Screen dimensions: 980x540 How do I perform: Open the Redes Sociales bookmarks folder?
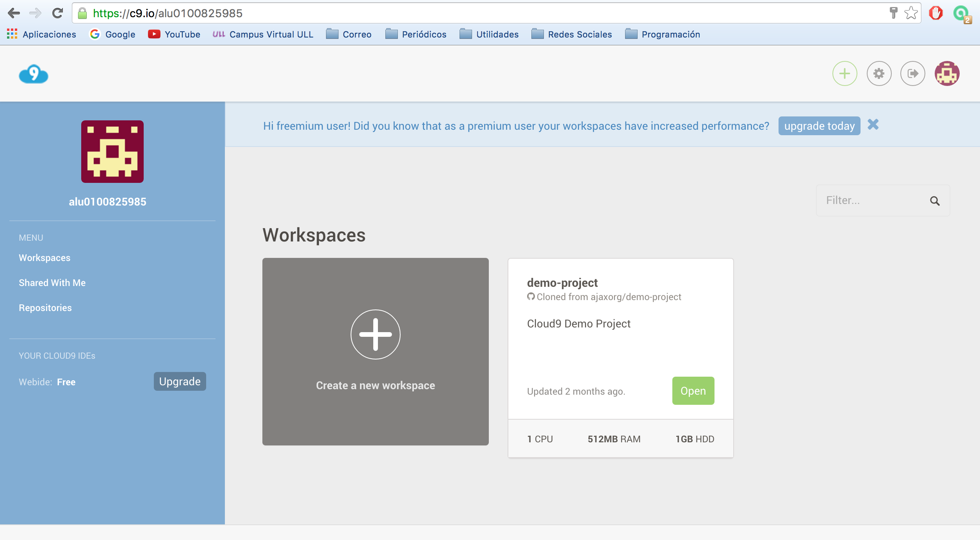pos(572,34)
